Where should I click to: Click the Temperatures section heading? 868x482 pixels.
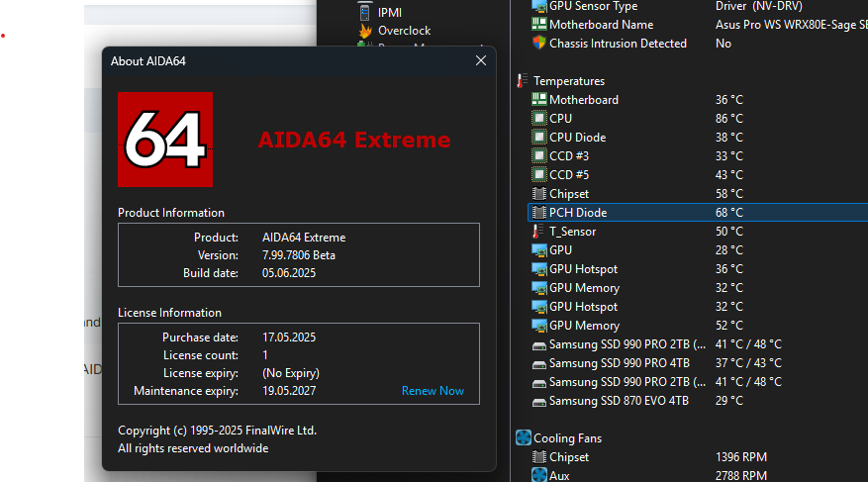(569, 81)
